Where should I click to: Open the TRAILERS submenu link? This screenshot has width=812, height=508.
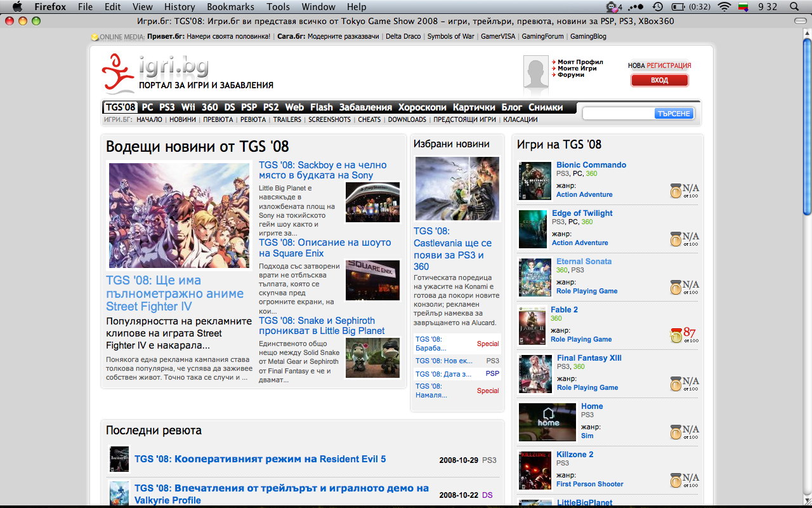(287, 119)
